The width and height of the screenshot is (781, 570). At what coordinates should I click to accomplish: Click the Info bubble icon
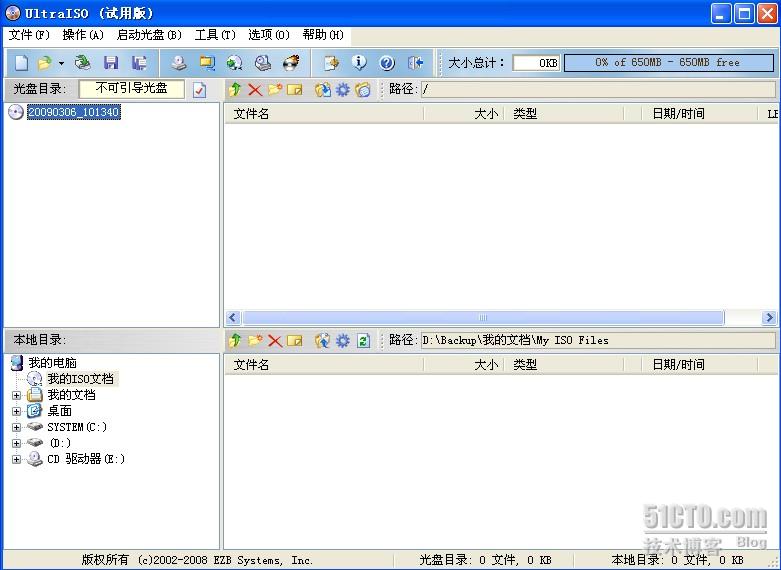[359, 63]
